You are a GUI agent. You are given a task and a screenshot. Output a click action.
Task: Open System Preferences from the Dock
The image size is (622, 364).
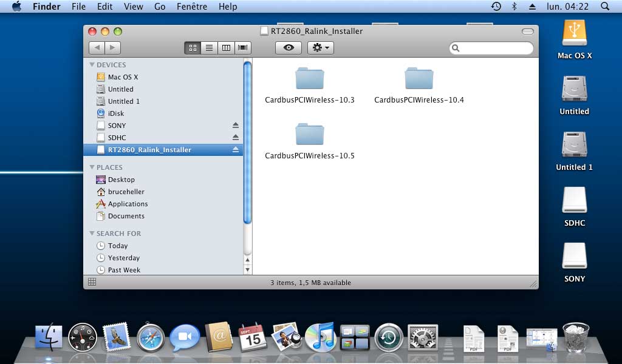click(x=423, y=337)
